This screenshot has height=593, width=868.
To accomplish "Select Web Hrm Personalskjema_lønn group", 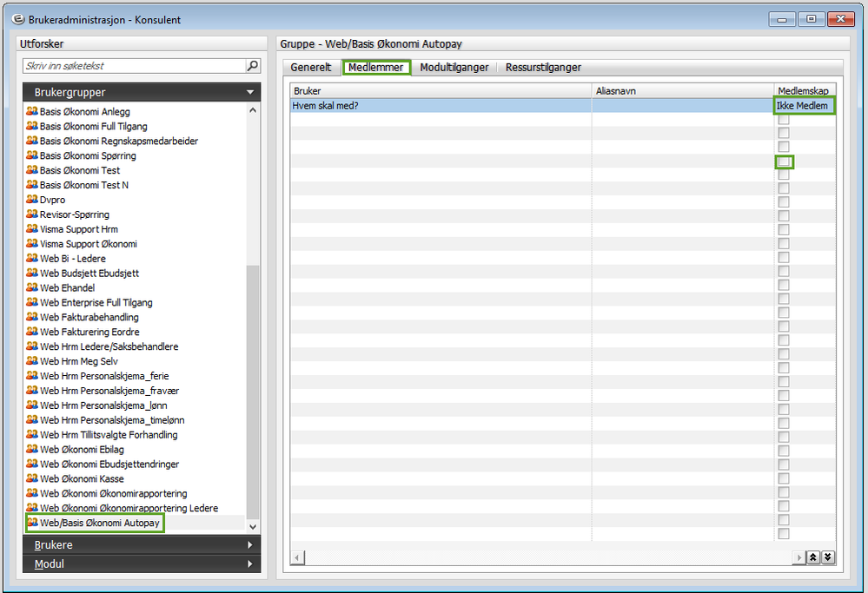I will [103, 405].
